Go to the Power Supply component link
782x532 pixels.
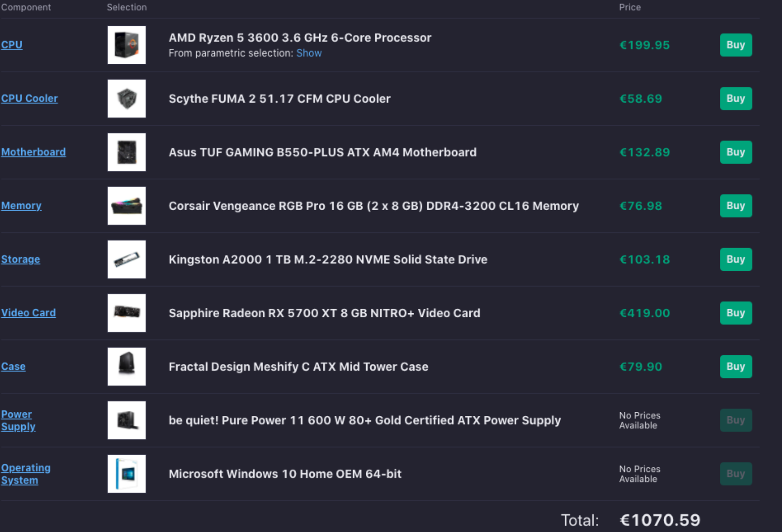click(18, 420)
